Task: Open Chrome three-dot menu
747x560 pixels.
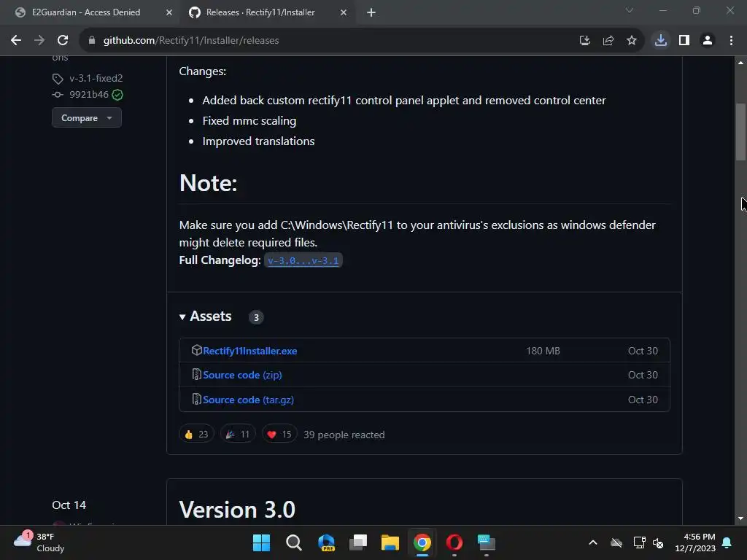Action: coord(731,41)
